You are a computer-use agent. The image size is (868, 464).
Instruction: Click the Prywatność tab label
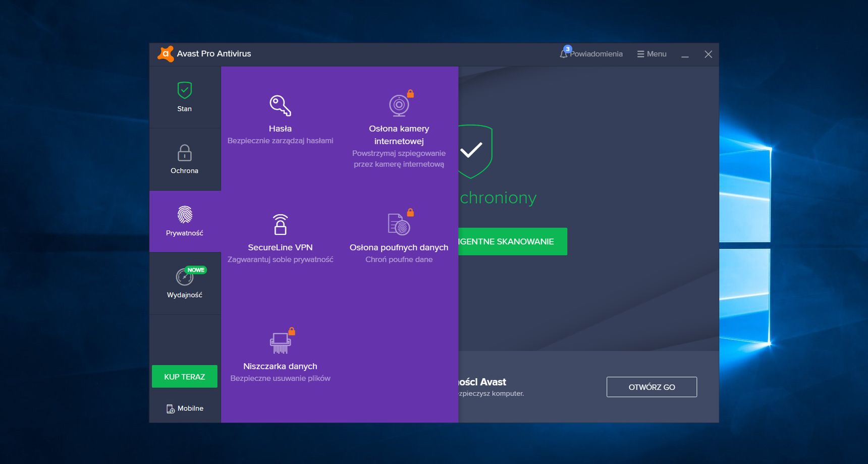coord(184,233)
